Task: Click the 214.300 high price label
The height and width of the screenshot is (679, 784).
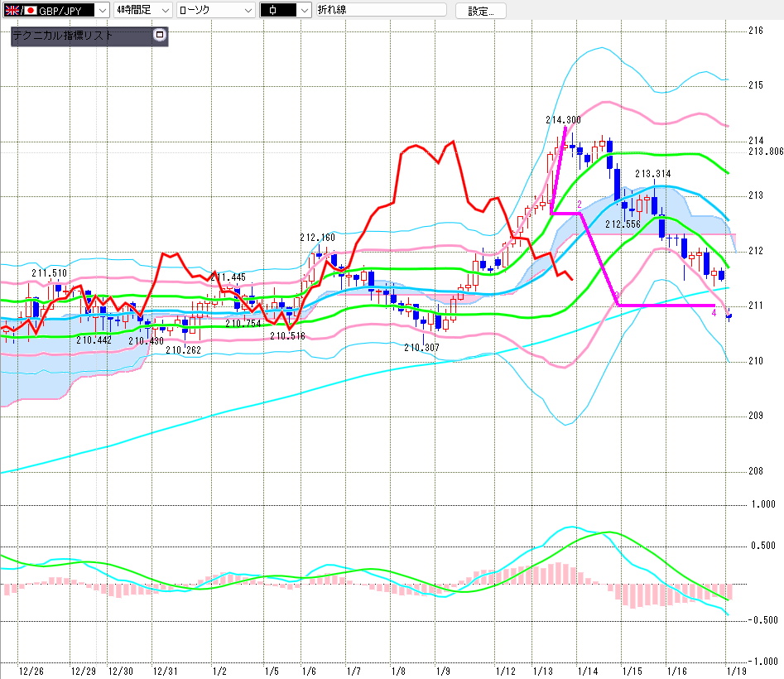Action: tap(563, 120)
